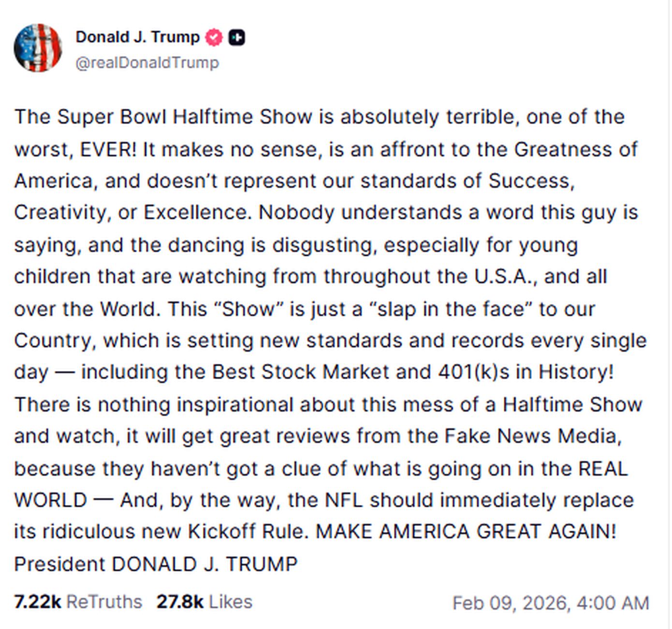The height and width of the screenshot is (629, 672).
Task: Click the phrase REAL WORLD in post
Action: point(602,469)
